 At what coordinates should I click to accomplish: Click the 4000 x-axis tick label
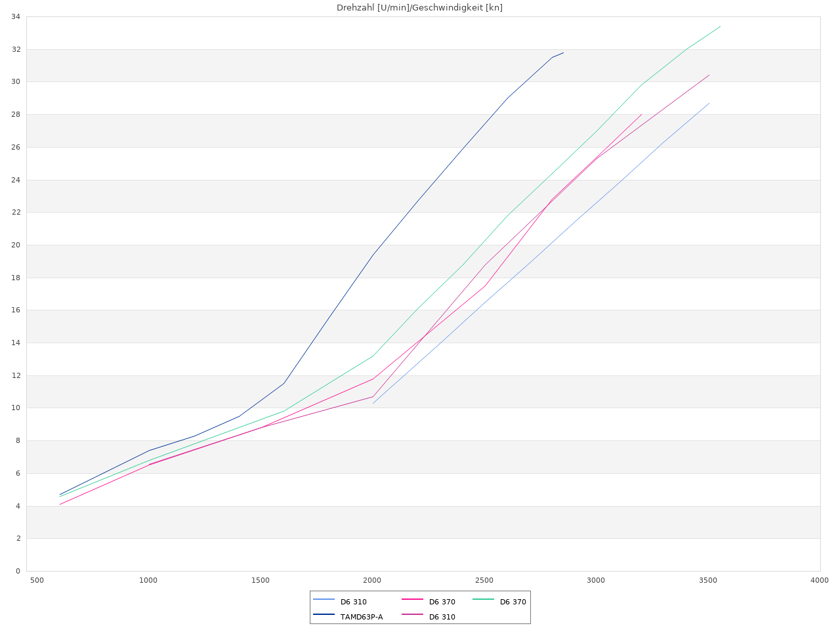tap(820, 581)
